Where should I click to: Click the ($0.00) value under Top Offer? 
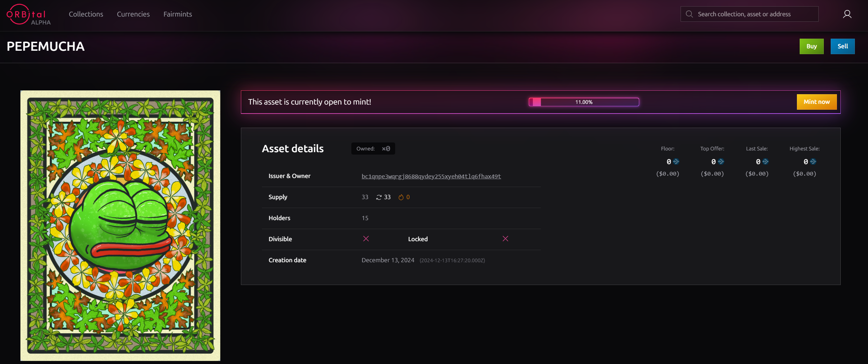coord(712,174)
